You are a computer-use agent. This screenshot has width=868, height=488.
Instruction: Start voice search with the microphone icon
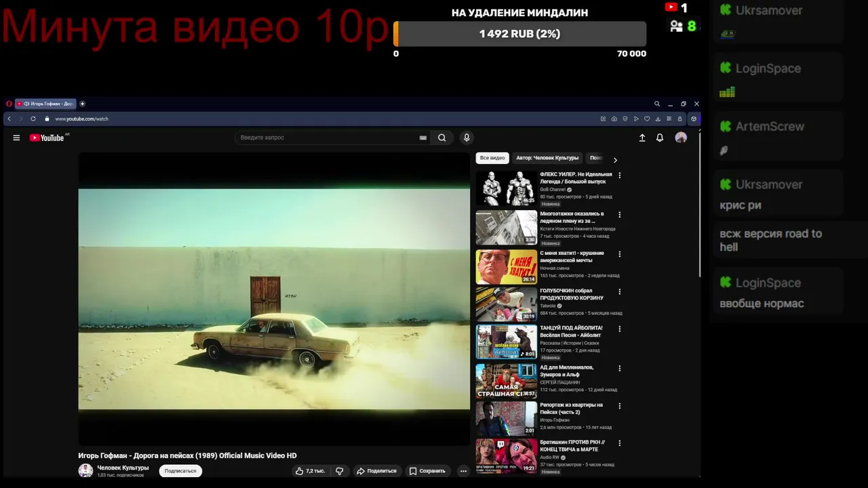click(467, 138)
